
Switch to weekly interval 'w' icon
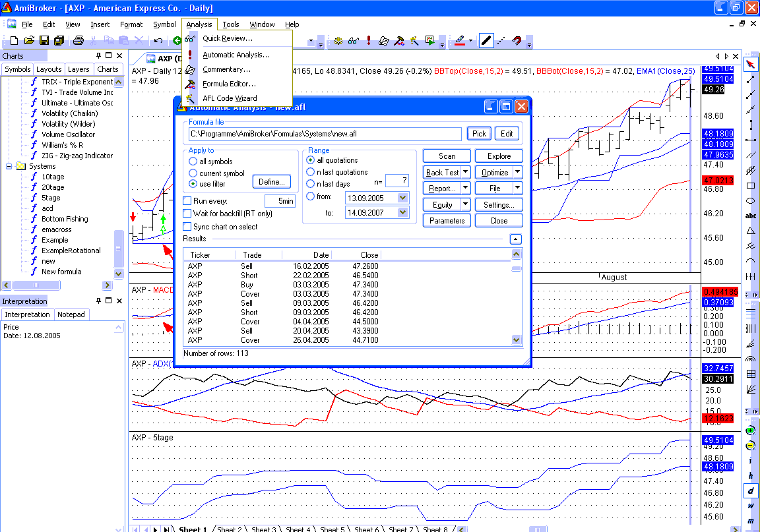[x=751, y=506]
